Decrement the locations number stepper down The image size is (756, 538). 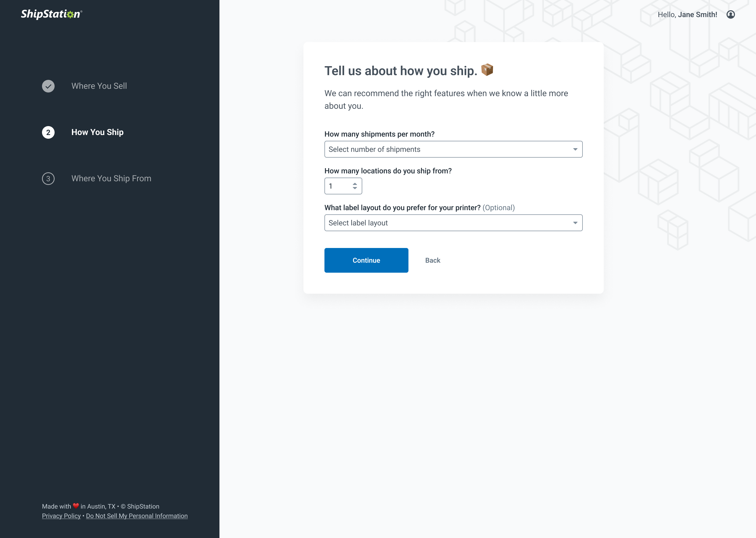click(x=355, y=189)
